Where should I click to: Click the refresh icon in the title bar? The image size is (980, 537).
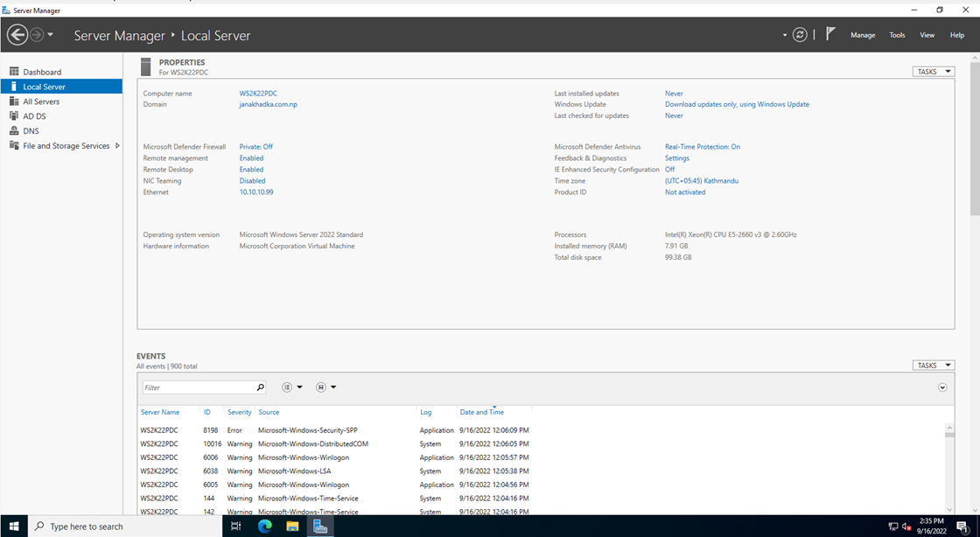click(x=800, y=35)
